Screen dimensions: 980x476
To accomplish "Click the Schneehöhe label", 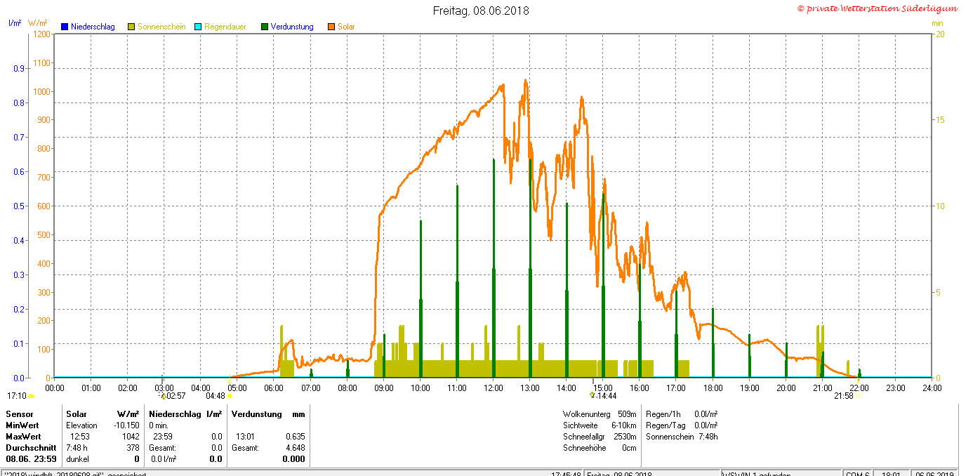I will point(584,448).
